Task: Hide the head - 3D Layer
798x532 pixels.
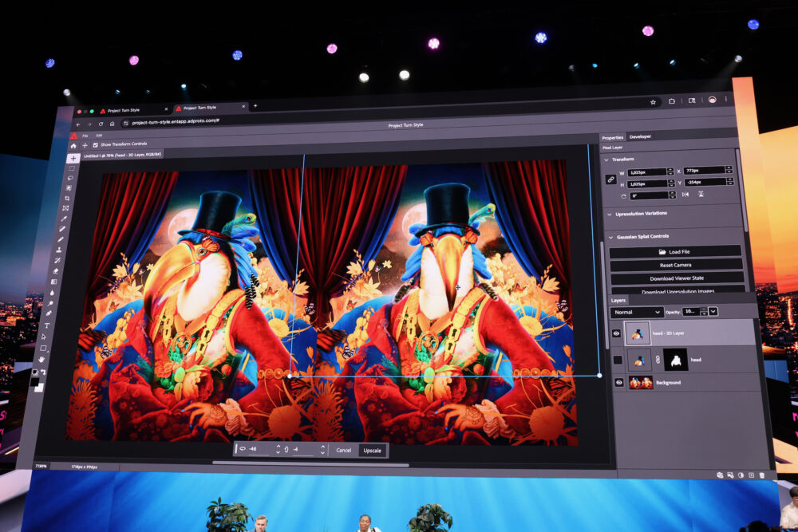Action: [616, 333]
